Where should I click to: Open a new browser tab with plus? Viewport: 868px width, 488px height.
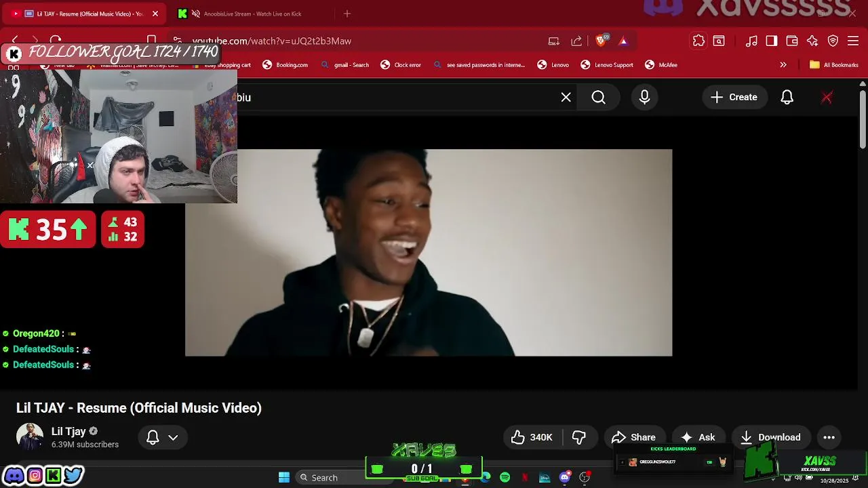[347, 14]
